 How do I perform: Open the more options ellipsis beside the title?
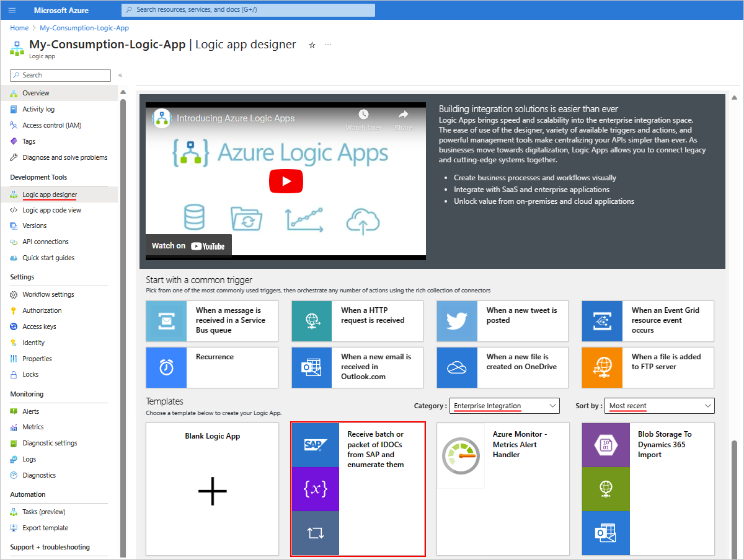[328, 45]
